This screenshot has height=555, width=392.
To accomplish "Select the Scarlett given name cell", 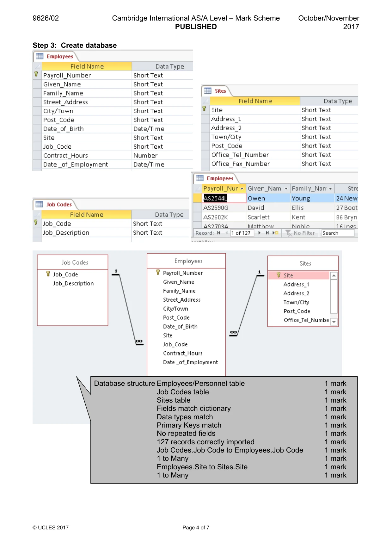I will [268, 217].
